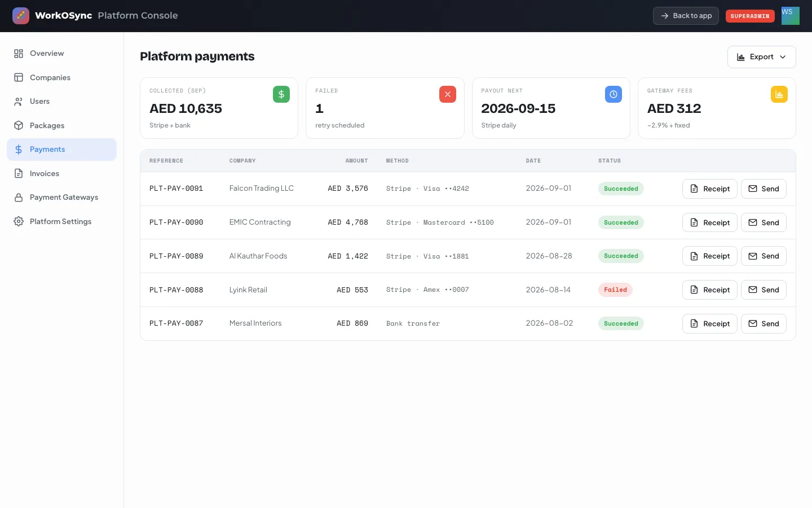The image size is (812, 508).
Task: Click the chart icon in the Export button
Action: click(741, 57)
